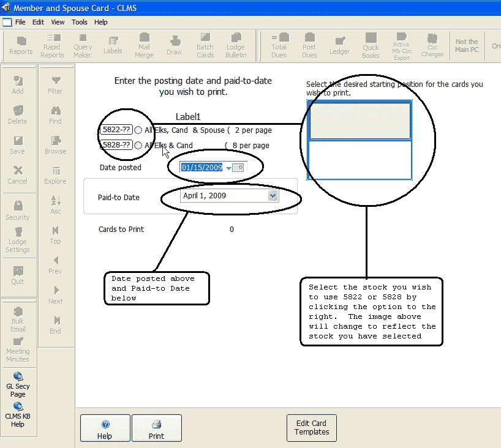Viewport: 501px width, 448px height.
Task: Expand the Paid-to Date dropdown
Action: click(273, 196)
